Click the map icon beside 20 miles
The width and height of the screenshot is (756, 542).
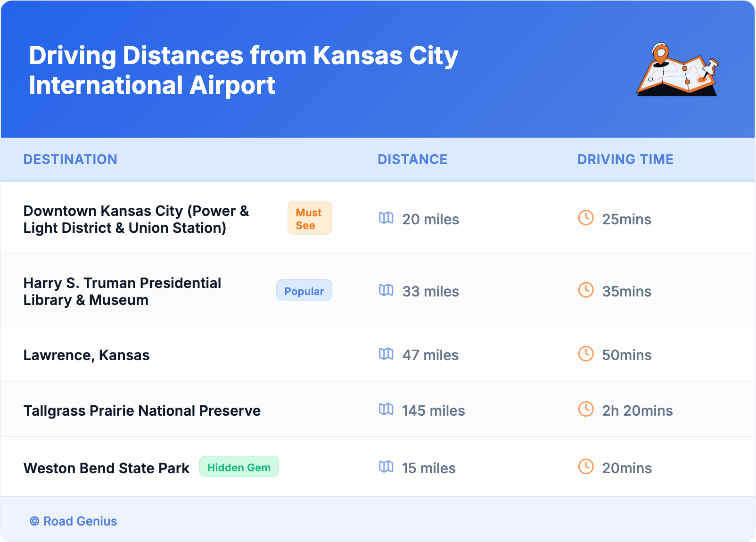(x=386, y=218)
